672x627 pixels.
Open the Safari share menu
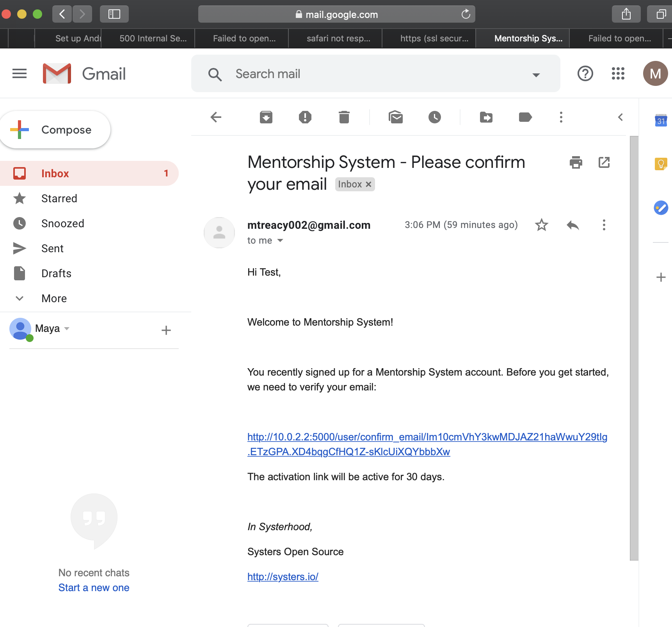[626, 14]
